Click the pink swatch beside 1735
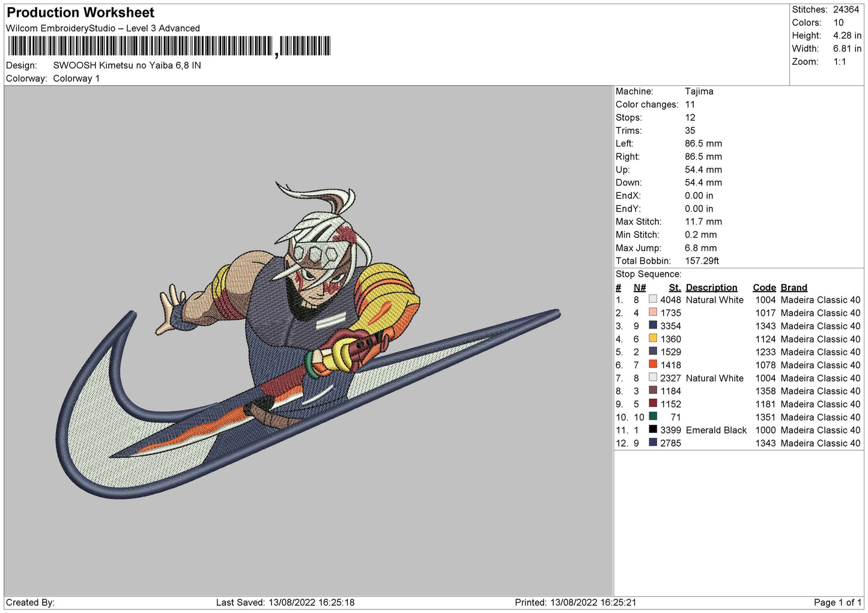The height and width of the screenshot is (613, 868). [x=653, y=313]
